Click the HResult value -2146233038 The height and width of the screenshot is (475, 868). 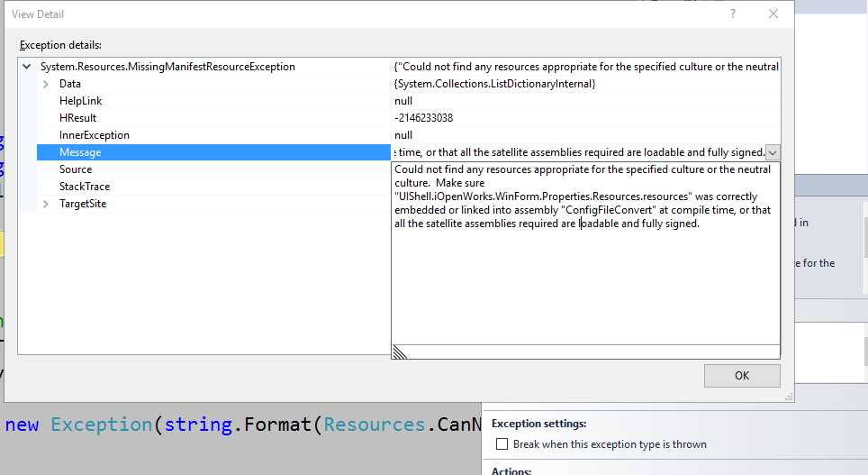click(423, 118)
